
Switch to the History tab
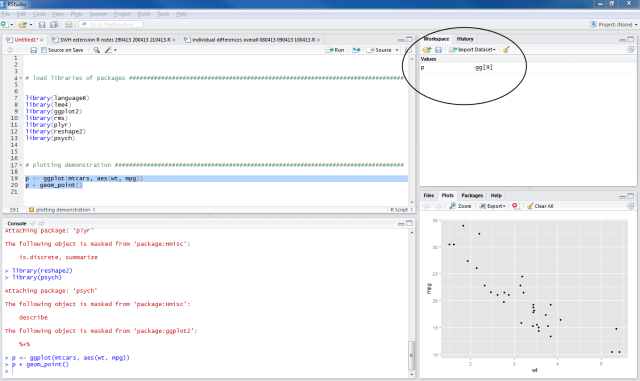pyautogui.click(x=465, y=39)
